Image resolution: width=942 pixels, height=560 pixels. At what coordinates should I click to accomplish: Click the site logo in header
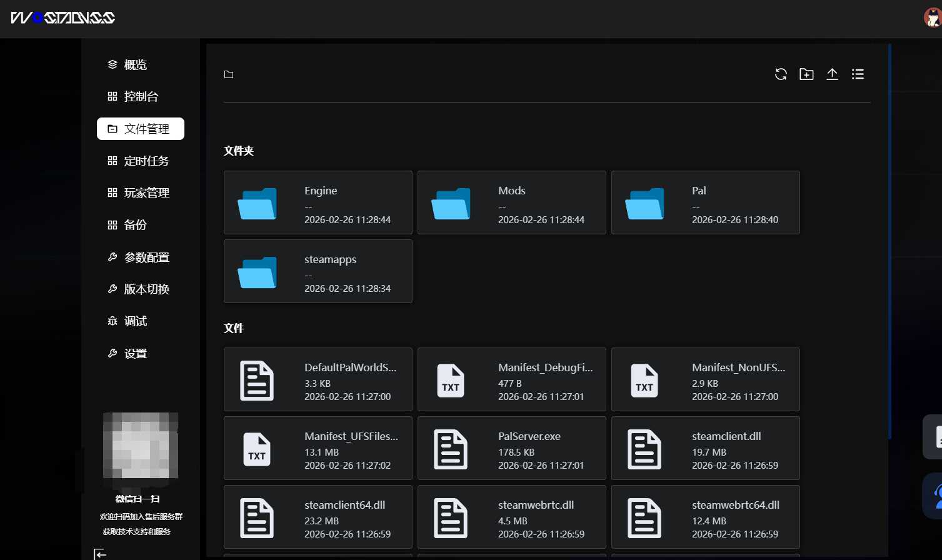point(63,17)
